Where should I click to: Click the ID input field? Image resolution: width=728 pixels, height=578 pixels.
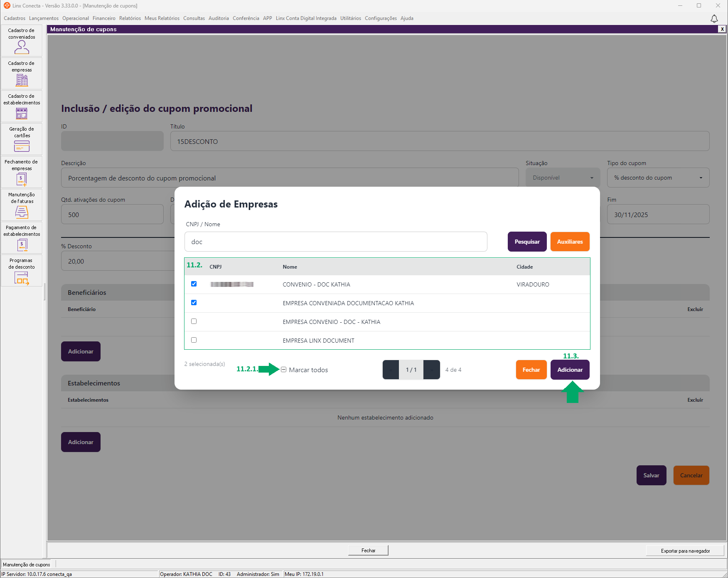(x=112, y=141)
